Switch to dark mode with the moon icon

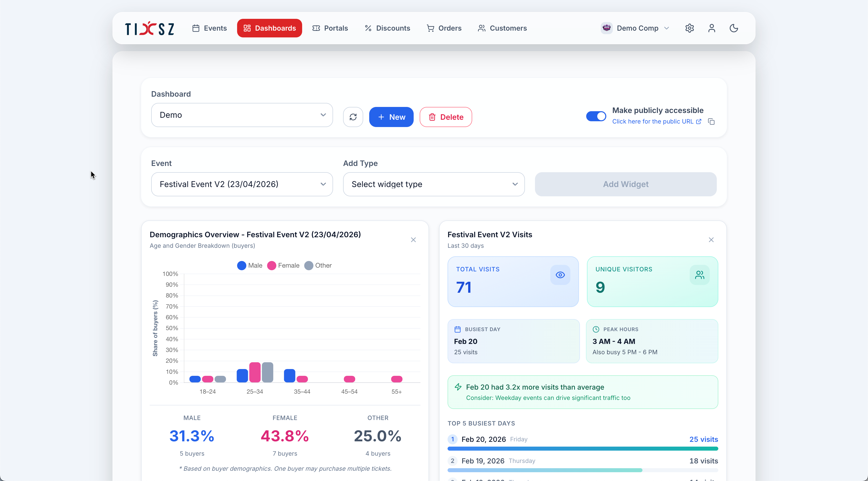coord(734,28)
